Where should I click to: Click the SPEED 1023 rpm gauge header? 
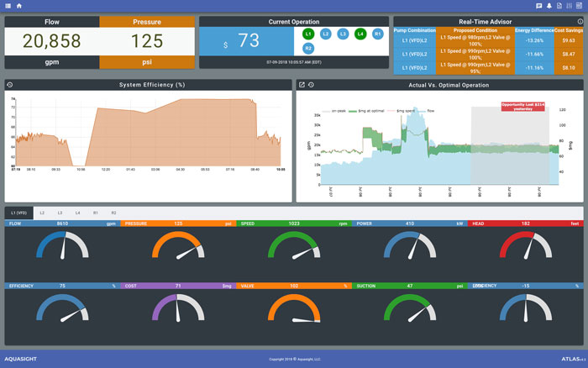click(x=294, y=223)
